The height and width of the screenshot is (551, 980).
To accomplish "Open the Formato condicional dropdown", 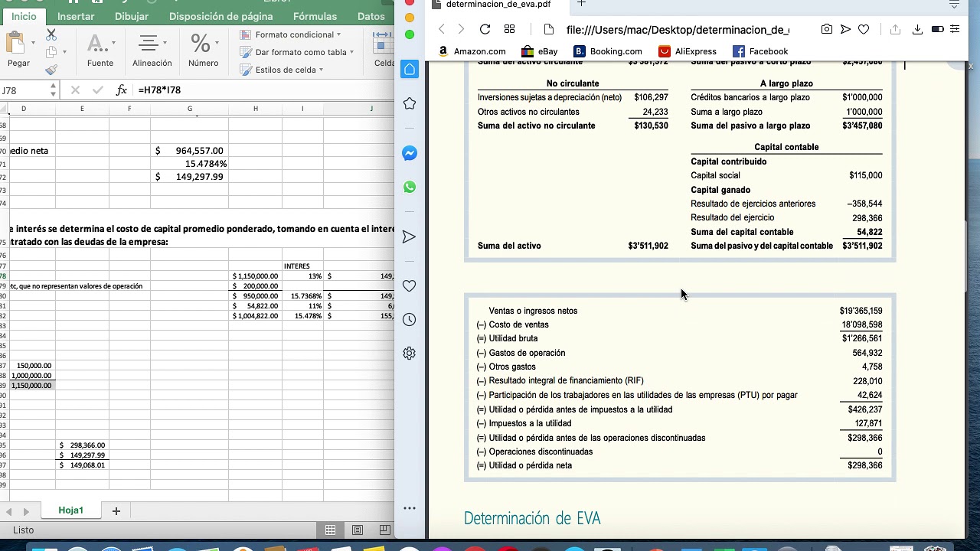I will coord(290,34).
